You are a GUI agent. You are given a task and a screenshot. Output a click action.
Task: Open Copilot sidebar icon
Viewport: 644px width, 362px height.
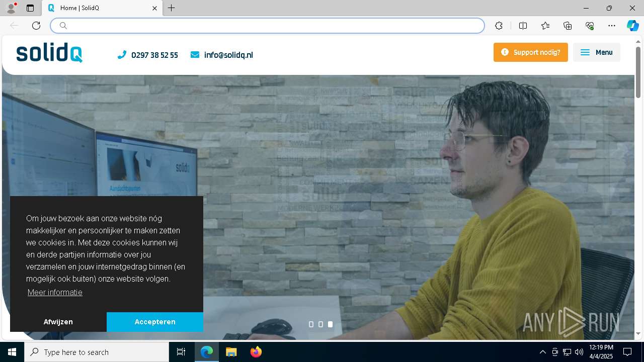tap(632, 26)
